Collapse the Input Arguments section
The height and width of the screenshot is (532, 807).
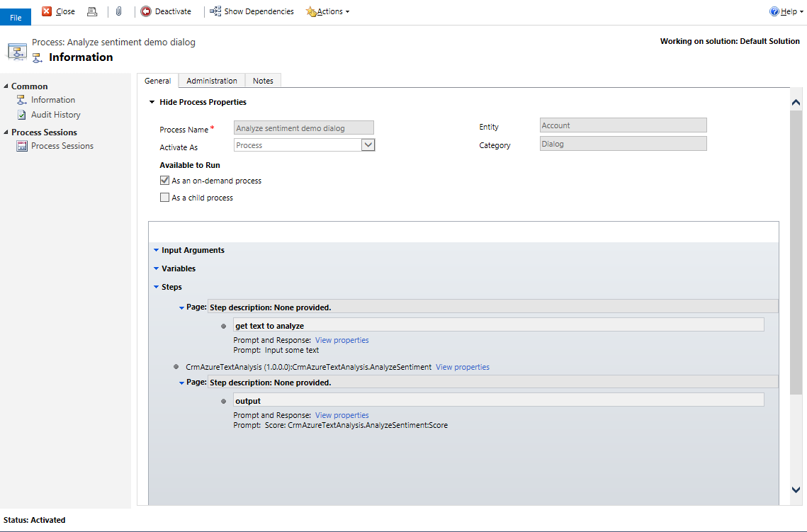(156, 250)
